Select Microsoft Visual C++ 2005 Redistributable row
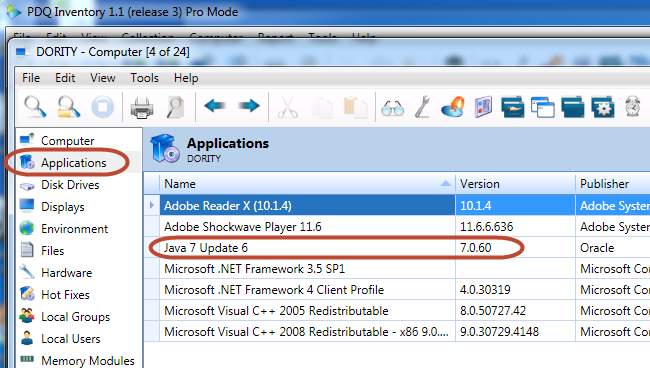This screenshot has width=650, height=368. pos(397,310)
